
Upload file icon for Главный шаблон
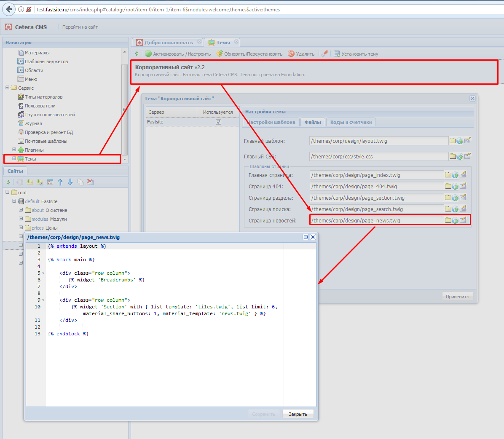coord(460,141)
